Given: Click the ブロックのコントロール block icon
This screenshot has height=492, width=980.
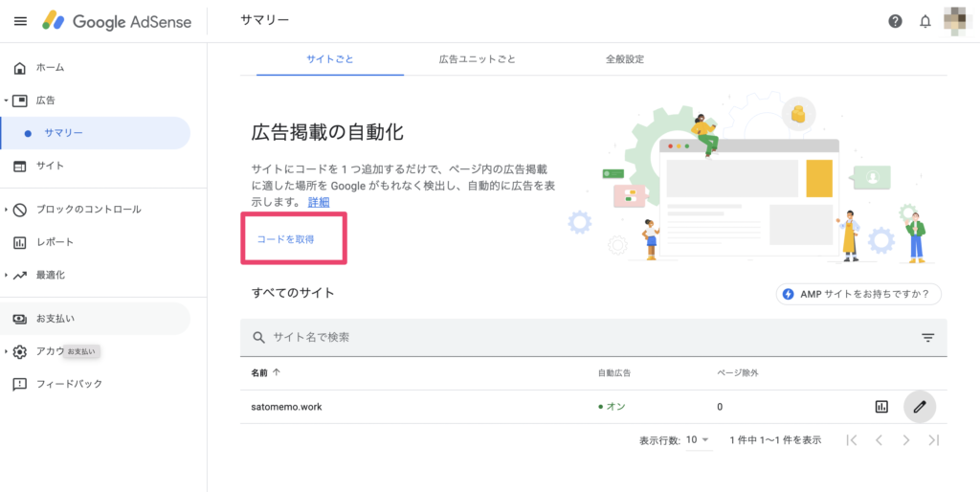Looking at the screenshot, I should pos(20,210).
